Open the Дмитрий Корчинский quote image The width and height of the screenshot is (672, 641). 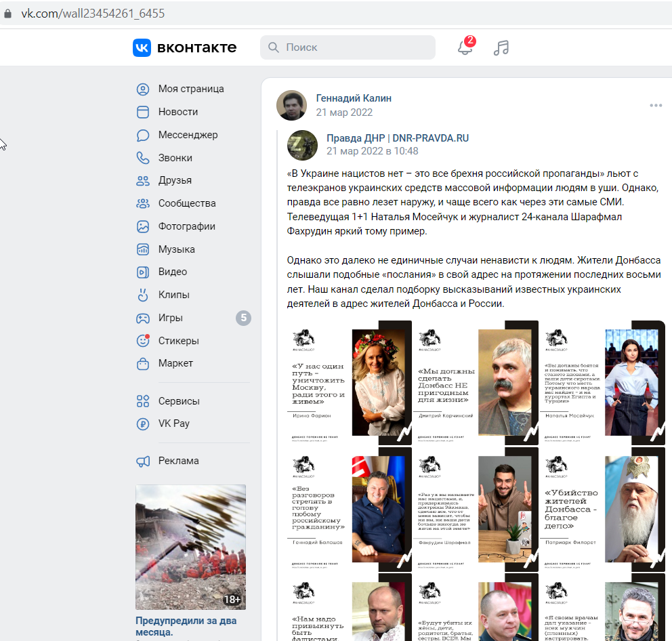(476, 382)
